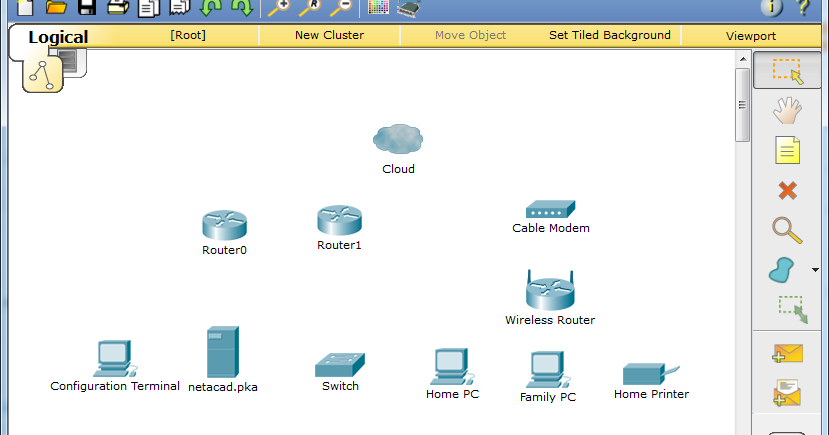Viewport: 829px width, 435px height.
Task: Reset zoom with the R magnifier
Action: pos(310,7)
